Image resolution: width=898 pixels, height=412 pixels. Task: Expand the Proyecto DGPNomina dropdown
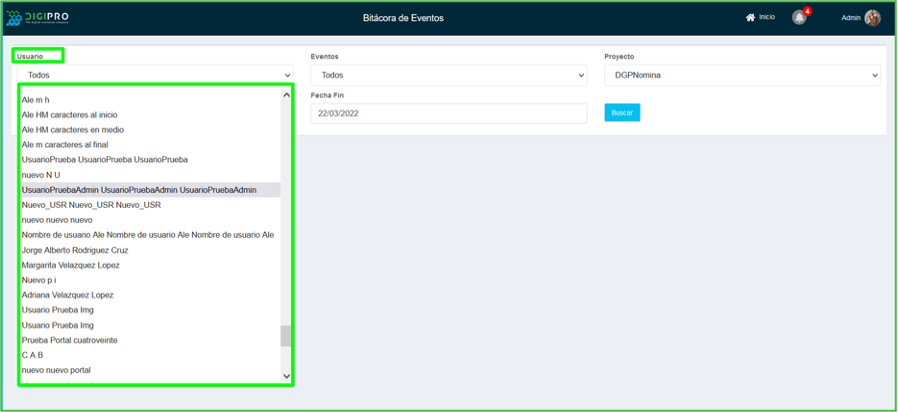[x=742, y=75]
